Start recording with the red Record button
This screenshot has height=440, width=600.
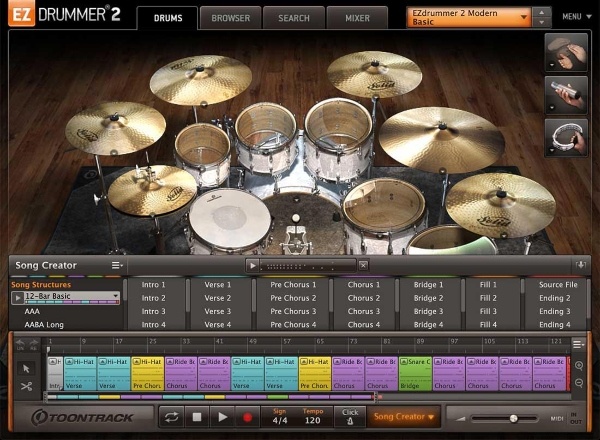247,417
